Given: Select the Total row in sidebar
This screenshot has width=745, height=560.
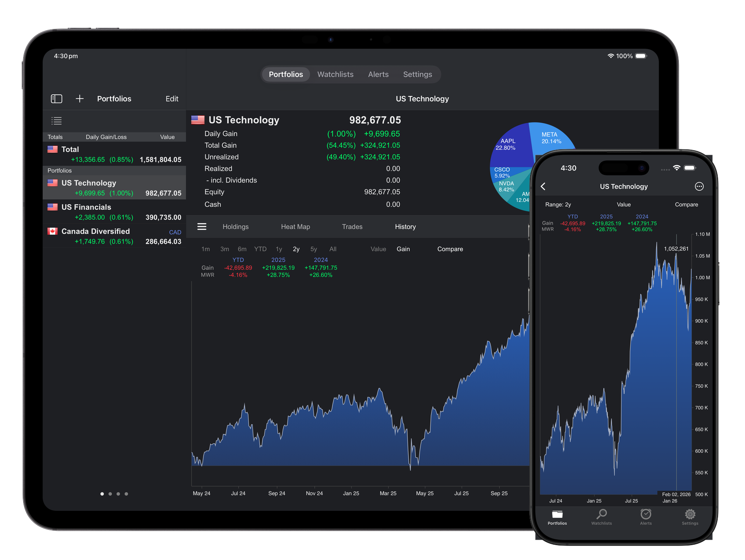Looking at the screenshot, I should [x=114, y=154].
